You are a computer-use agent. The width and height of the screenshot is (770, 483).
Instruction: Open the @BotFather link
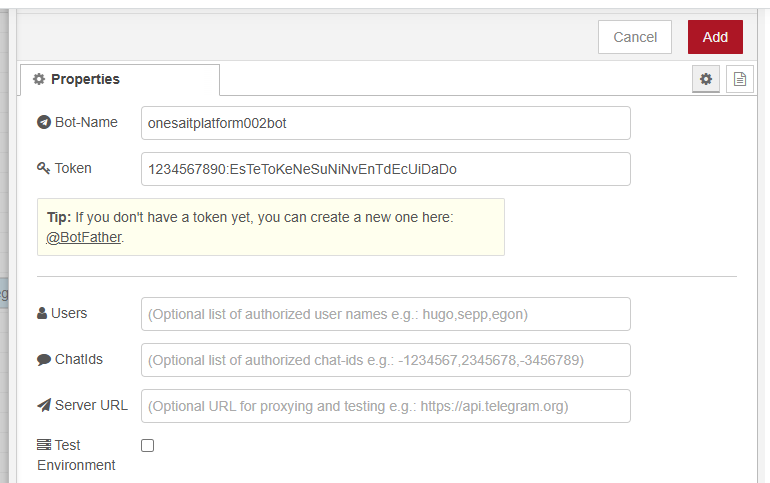point(84,238)
